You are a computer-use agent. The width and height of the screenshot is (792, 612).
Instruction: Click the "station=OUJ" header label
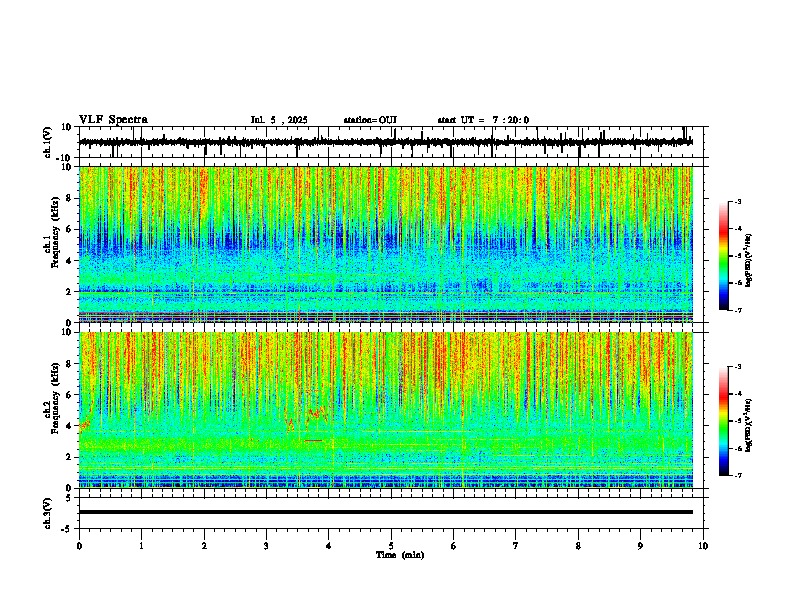pos(370,120)
